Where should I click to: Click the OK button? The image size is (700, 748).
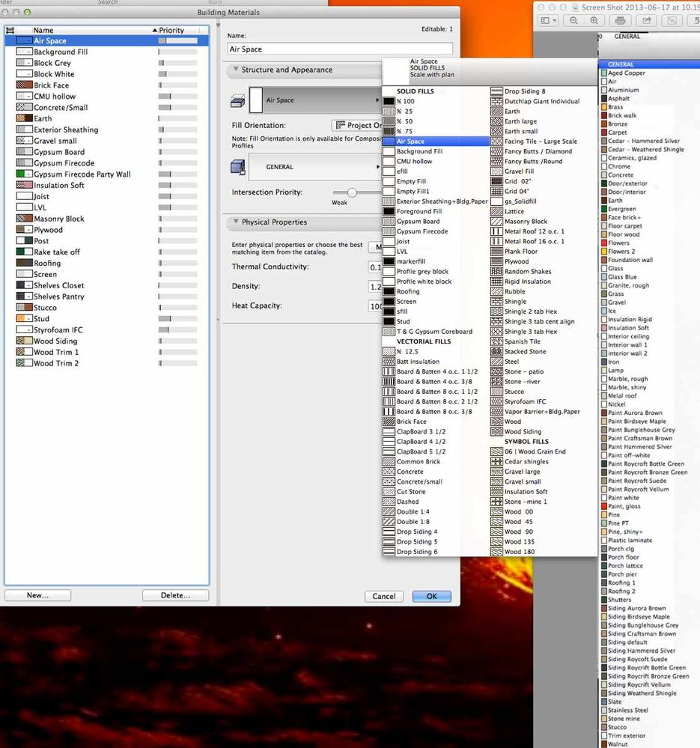click(x=431, y=596)
